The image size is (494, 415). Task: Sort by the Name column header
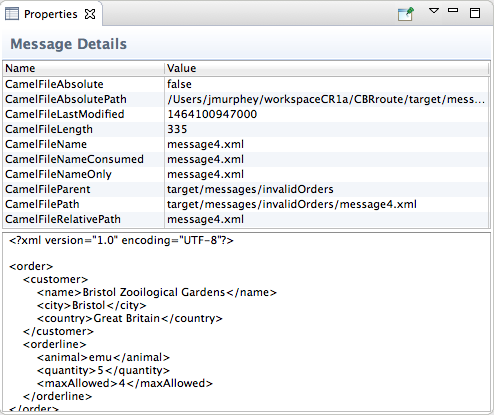pos(84,68)
